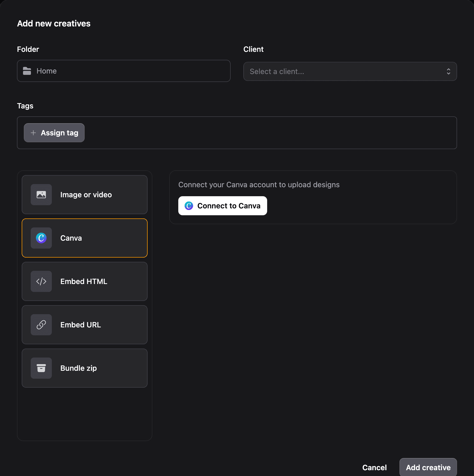The height and width of the screenshot is (476, 474).
Task: Click the chain link icon for Embed URL
Action: click(41, 325)
